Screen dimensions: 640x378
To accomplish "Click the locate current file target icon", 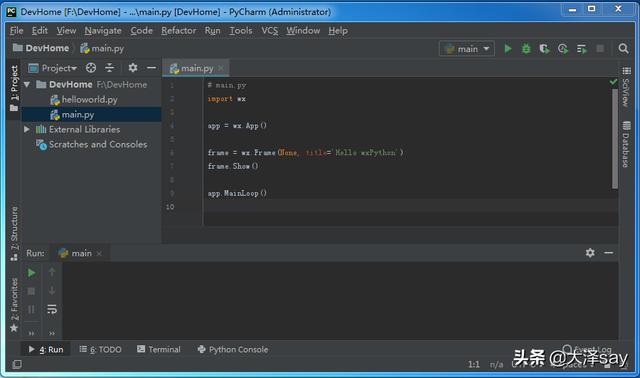I will (x=91, y=68).
